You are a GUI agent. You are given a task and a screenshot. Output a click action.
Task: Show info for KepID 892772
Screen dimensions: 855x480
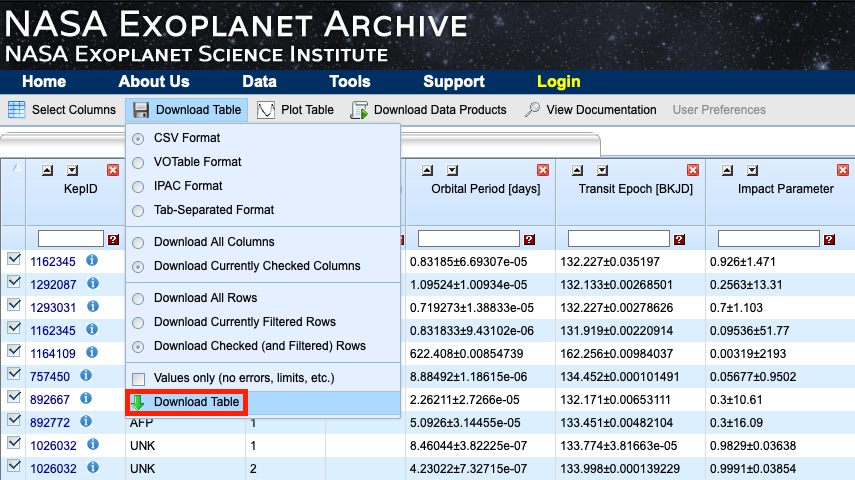pyautogui.click(x=86, y=421)
